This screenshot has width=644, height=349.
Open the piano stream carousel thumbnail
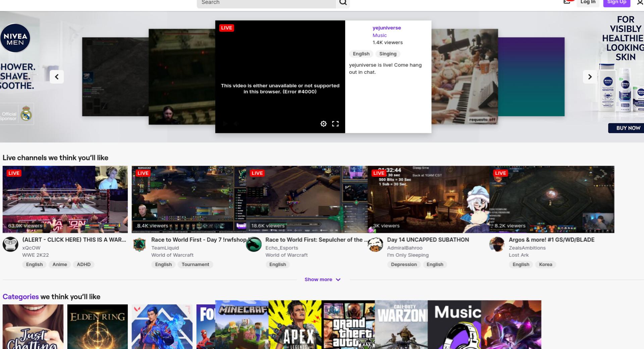click(465, 77)
